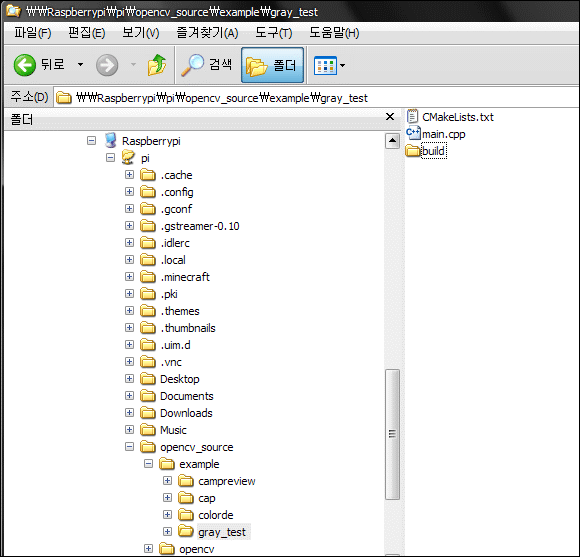Go up one folder level icon
This screenshot has height=557, width=580.
pyautogui.click(x=157, y=65)
